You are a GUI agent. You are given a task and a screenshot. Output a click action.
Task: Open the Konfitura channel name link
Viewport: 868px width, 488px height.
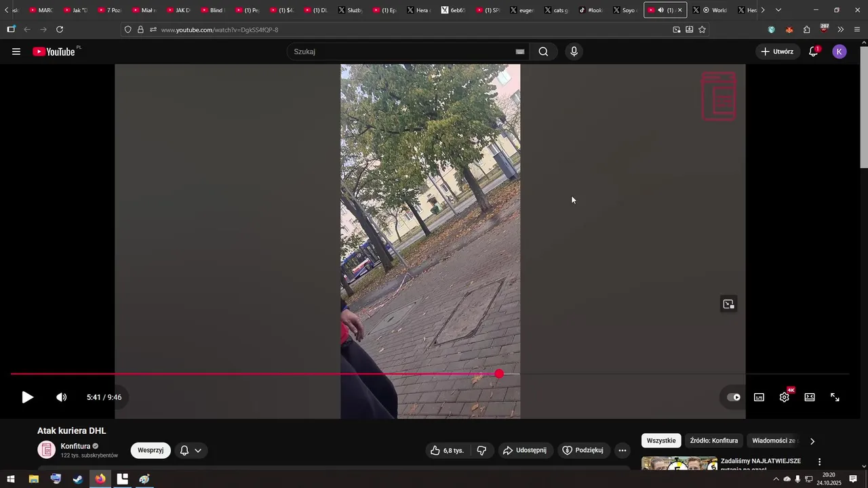(75, 446)
